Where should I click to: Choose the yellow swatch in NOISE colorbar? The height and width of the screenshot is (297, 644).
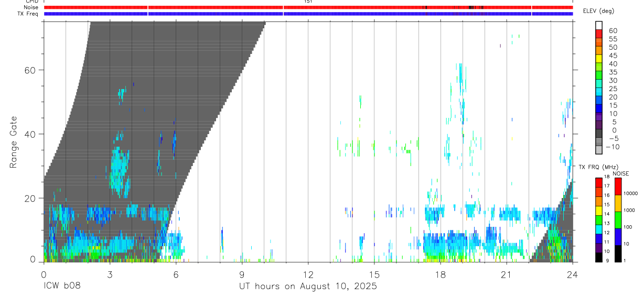[x=619, y=203]
